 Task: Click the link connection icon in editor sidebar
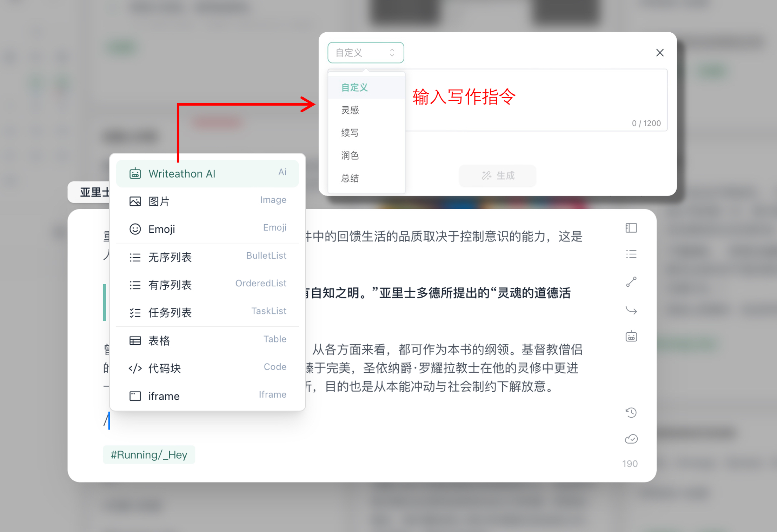(631, 282)
